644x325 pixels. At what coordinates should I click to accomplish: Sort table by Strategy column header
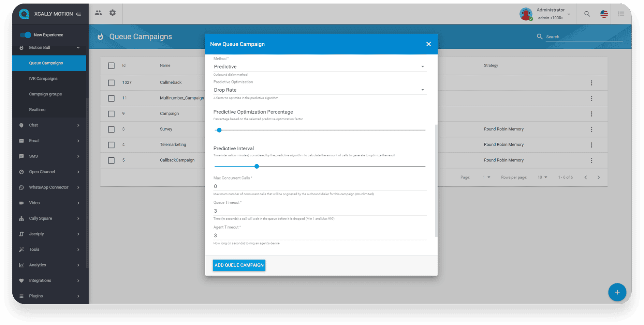click(x=491, y=65)
